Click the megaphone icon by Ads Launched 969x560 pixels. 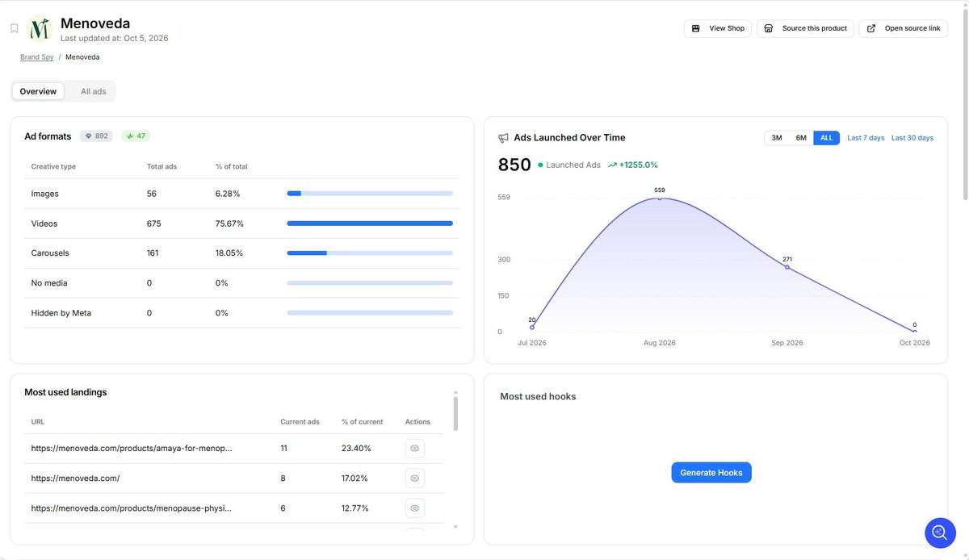coord(504,138)
